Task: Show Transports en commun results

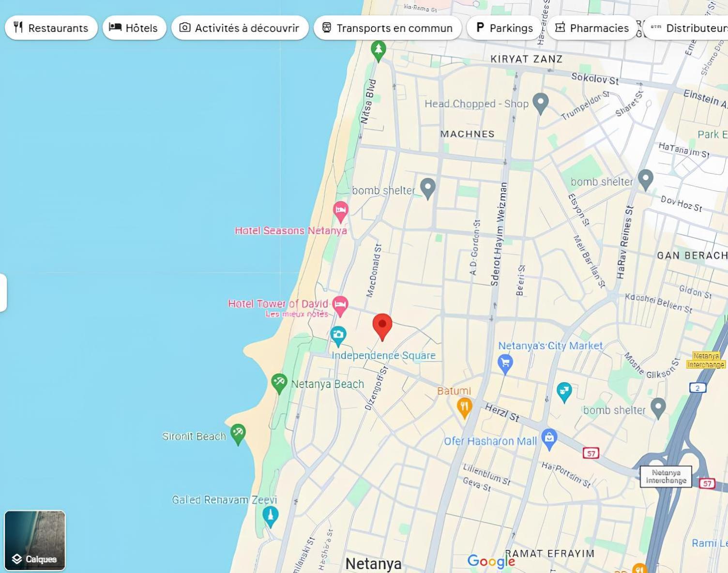Action: point(388,28)
